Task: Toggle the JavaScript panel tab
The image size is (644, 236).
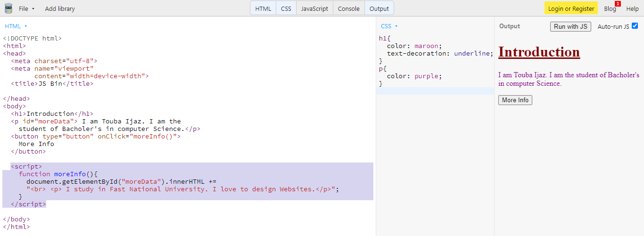Action: pyautogui.click(x=314, y=8)
